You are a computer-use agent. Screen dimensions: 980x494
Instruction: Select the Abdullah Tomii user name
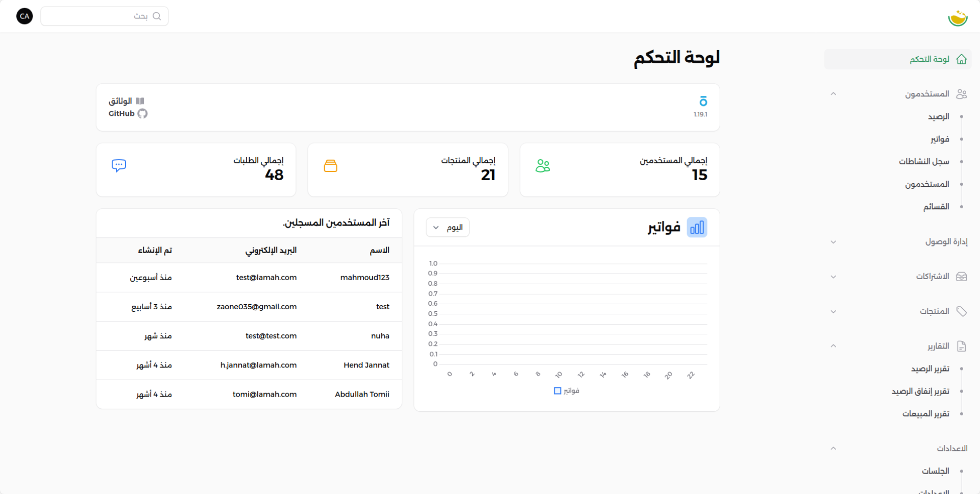(x=362, y=394)
